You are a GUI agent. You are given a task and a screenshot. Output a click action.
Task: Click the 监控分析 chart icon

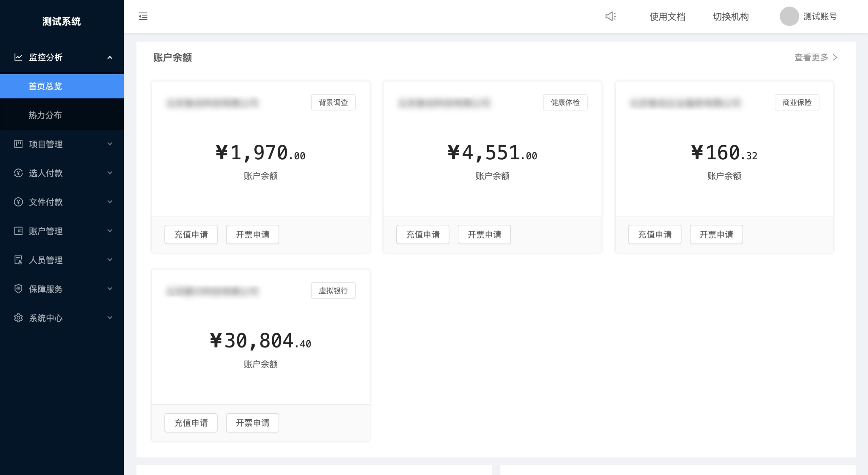(18, 57)
